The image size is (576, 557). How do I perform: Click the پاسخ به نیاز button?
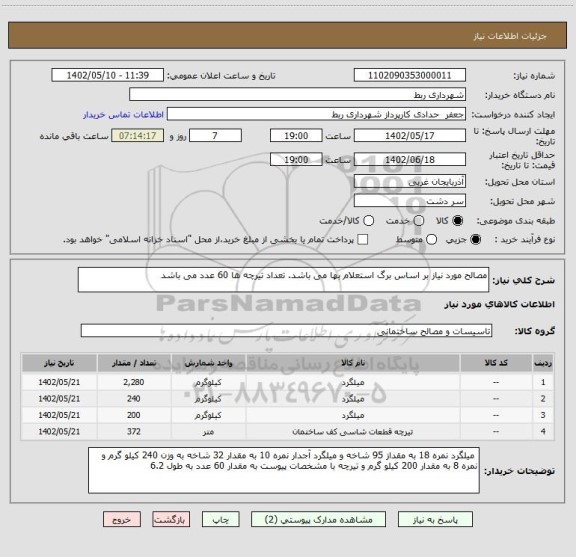pyautogui.click(x=435, y=520)
